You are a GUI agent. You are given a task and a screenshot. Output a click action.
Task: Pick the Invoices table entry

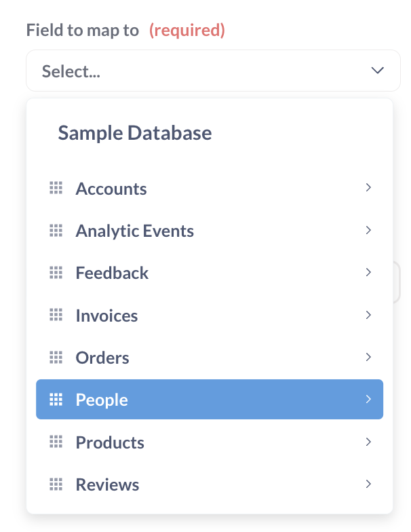[210, 315]
